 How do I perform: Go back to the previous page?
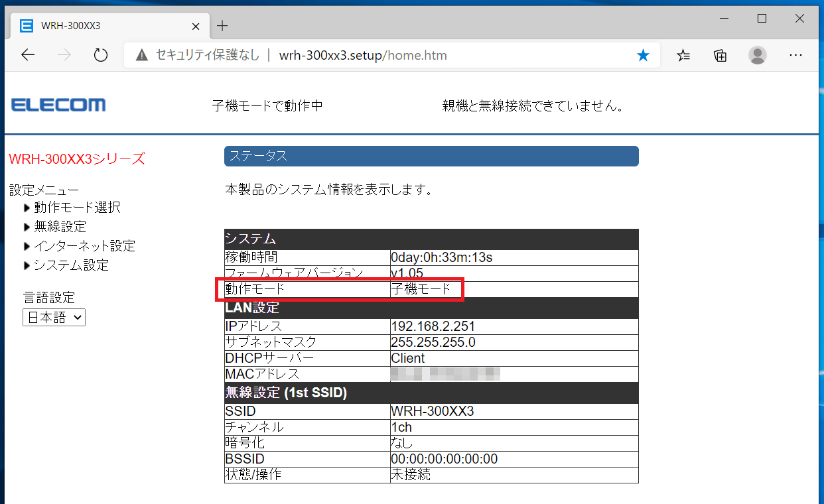(x=28, y=55)
